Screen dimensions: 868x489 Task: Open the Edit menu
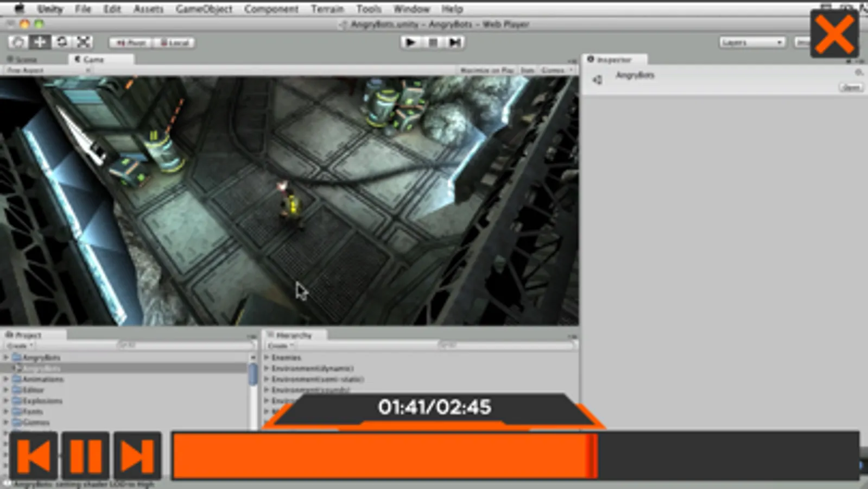pos(112,9)
